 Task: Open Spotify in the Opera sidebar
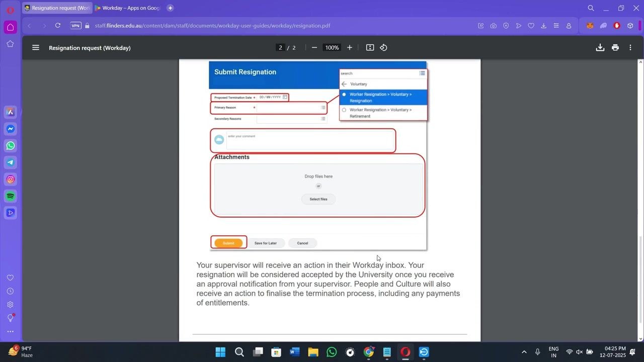(10, 196)
